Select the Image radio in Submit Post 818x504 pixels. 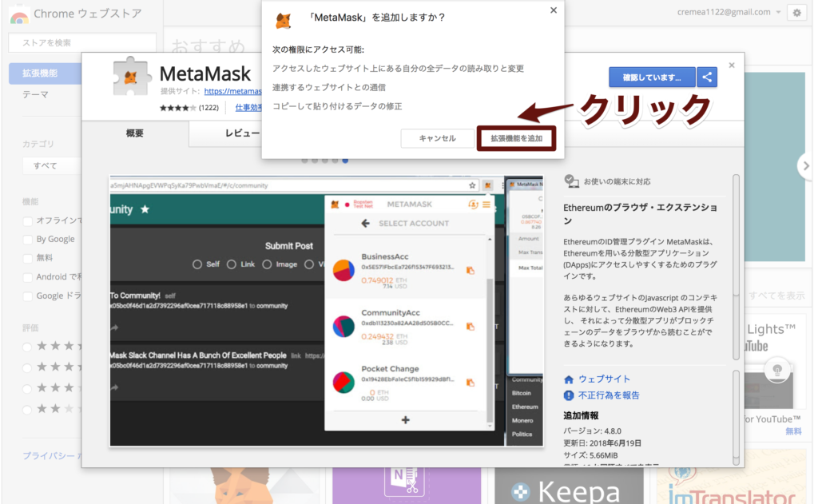[x=267, y=264]
